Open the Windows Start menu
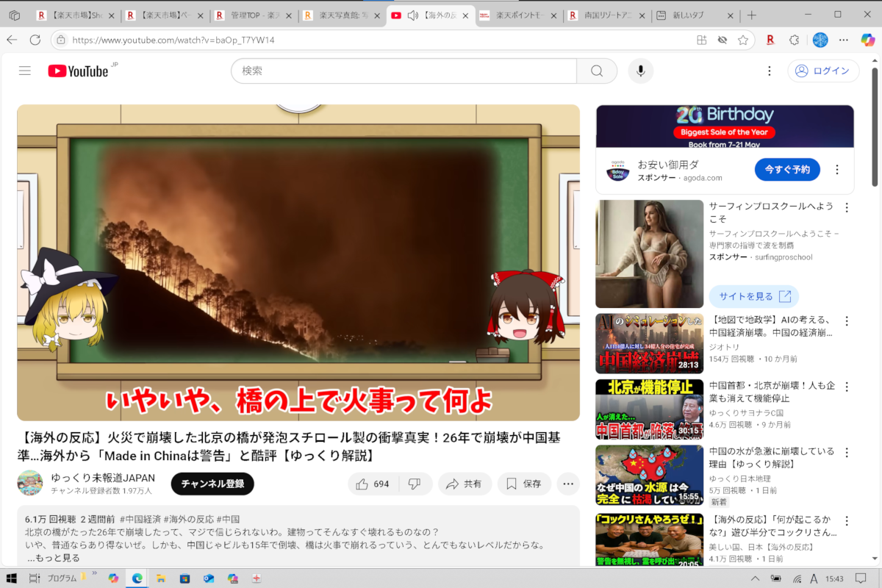Screen dimensions: 882x588 [12, 578]
